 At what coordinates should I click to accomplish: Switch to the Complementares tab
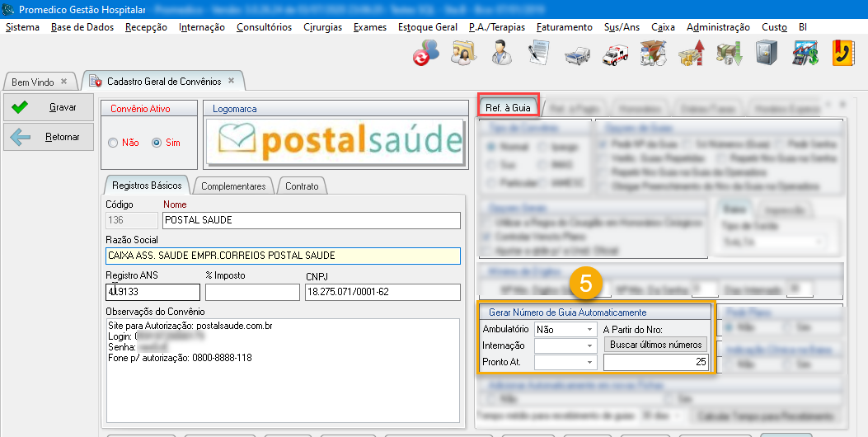[x=233, y=186]
